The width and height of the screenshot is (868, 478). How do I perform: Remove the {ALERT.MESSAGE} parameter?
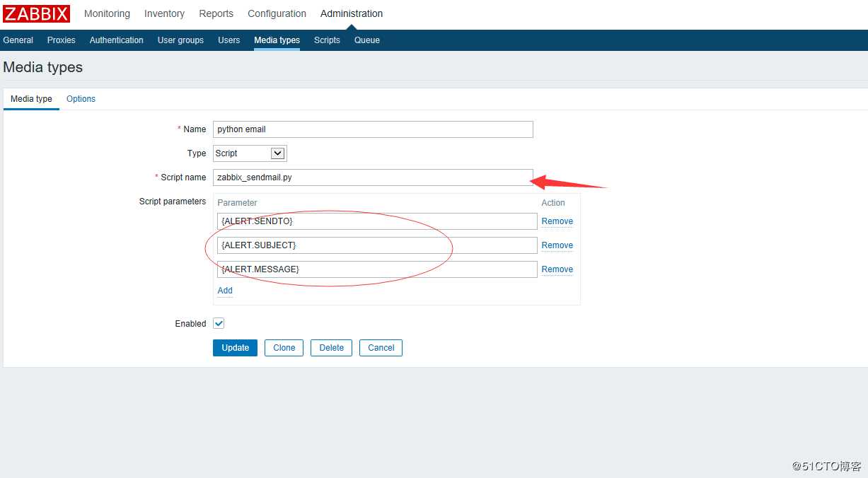[557, 269]
